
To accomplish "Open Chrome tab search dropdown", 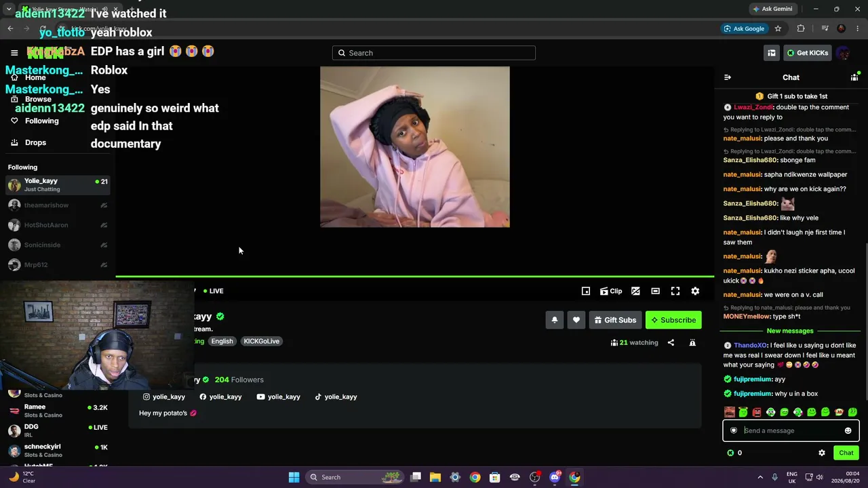I will [9, 9].
